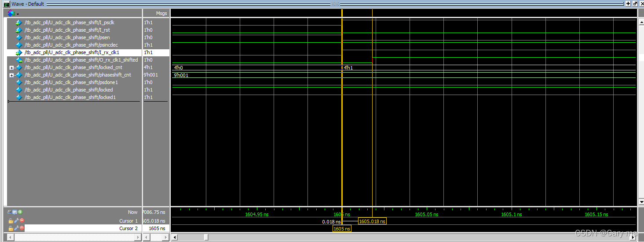The height and width of the screenshot is (242, 644).
Task: Click the waveform horizontal scrollbar thumb
Action: coord(206,238)
